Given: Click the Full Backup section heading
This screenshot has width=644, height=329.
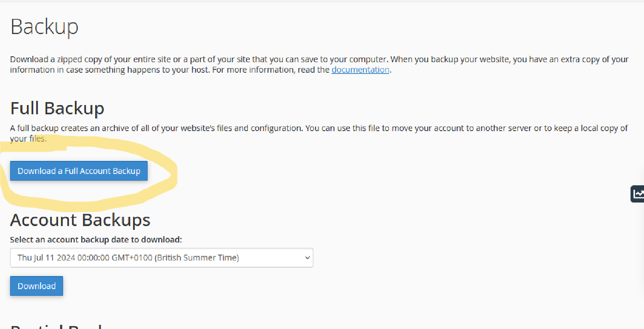Looking at the screenshot, I should [57, 108].
